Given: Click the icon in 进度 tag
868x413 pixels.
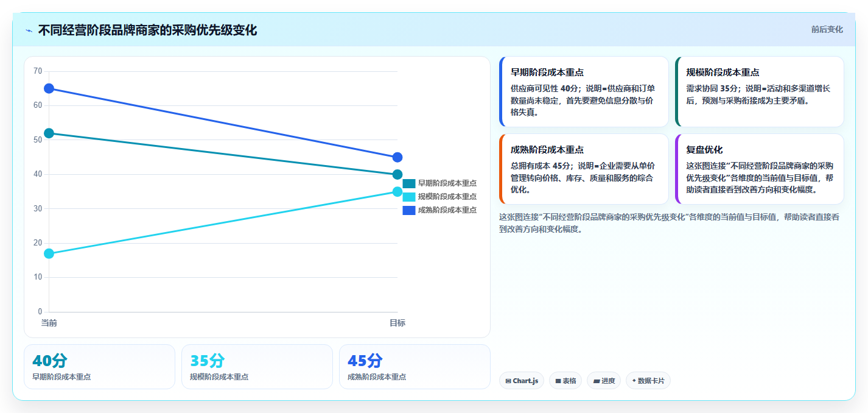Looking at the screenshot, I should (596, 381).
